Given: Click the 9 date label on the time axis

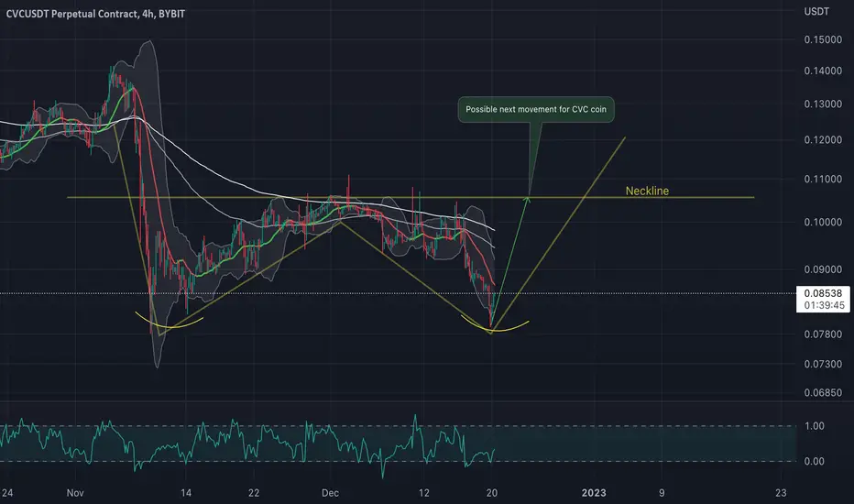Looking at the screenshot, I should [x=662, y=493].
